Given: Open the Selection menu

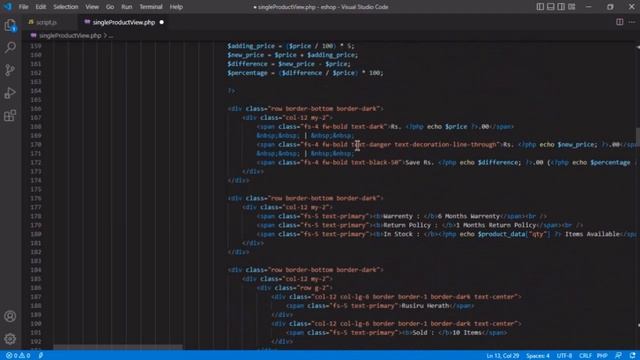Looking at the screenshot, I should coord(66,7).
